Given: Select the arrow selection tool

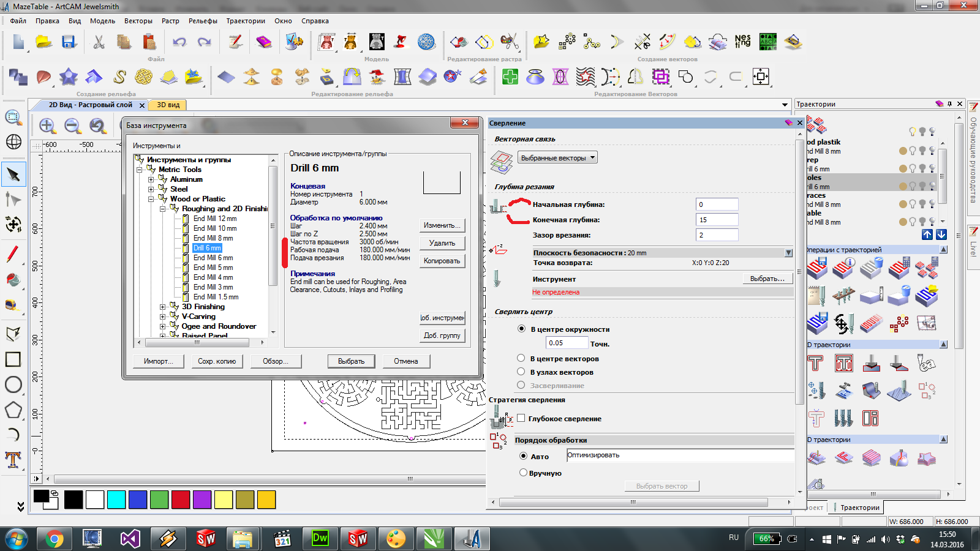Looking at the screenshot, I should [13, 175].
